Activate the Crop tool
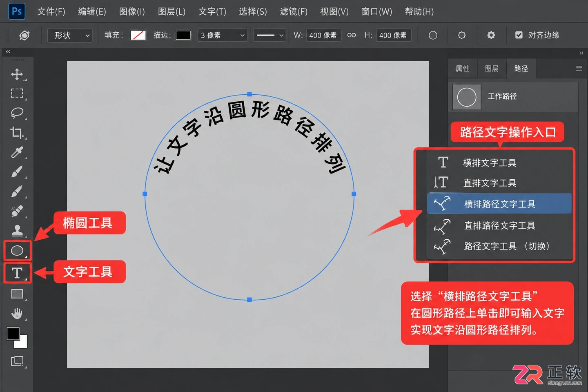 click(17, 133)
